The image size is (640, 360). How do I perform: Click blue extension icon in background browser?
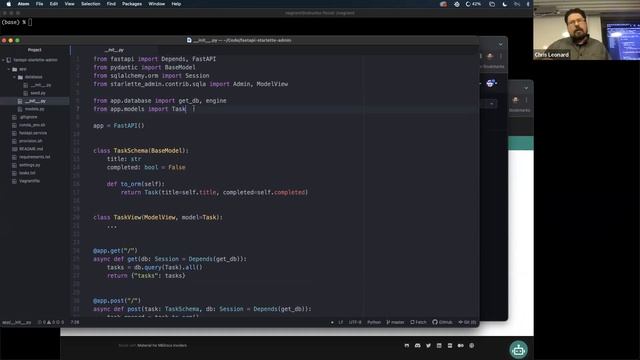click(x=491, y=83)
